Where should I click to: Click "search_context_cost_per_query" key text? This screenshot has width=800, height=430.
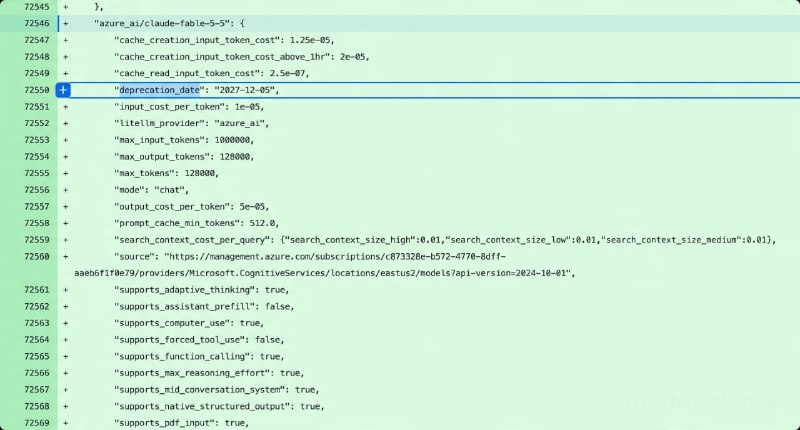point(194,240)
